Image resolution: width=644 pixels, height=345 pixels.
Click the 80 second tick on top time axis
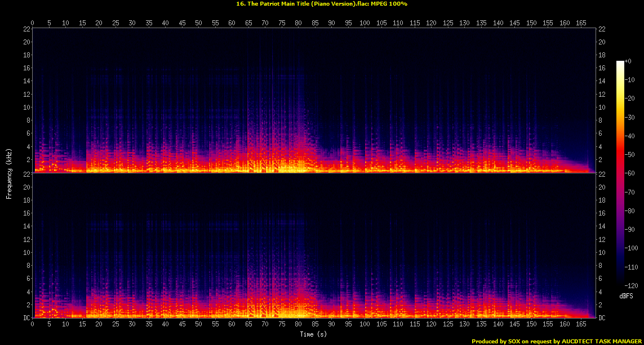(x=298, y=23)
